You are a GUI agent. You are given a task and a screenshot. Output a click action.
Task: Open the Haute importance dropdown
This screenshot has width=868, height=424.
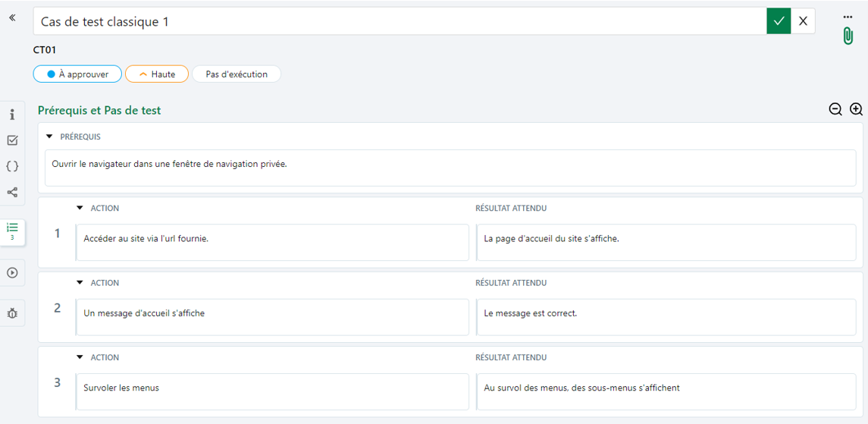pos(157,74)
